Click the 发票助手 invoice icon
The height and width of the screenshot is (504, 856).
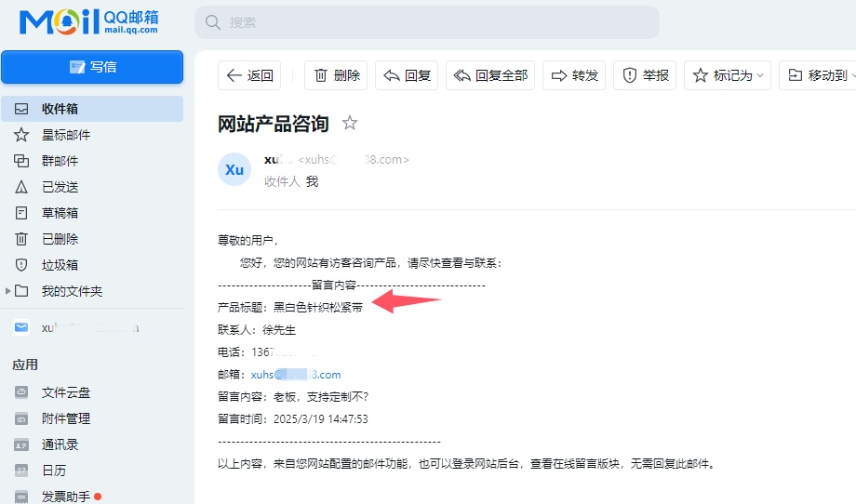pyautogui.click(x=21, y=497)
